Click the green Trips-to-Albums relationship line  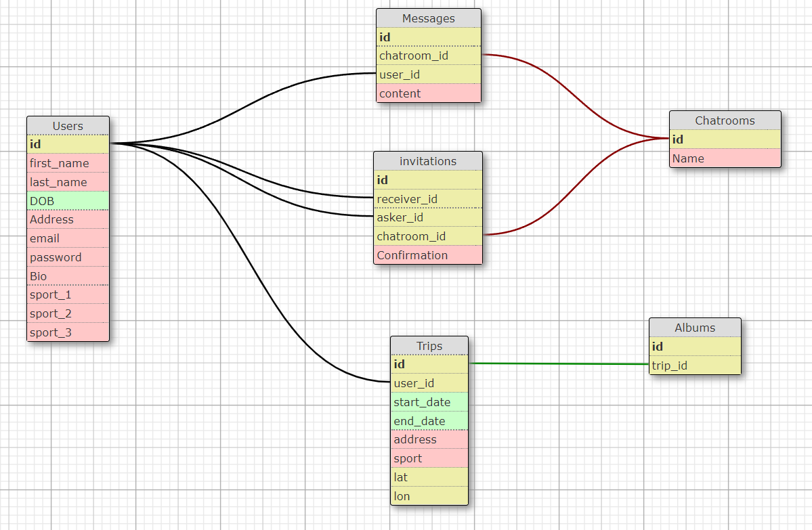coord(559,364)
